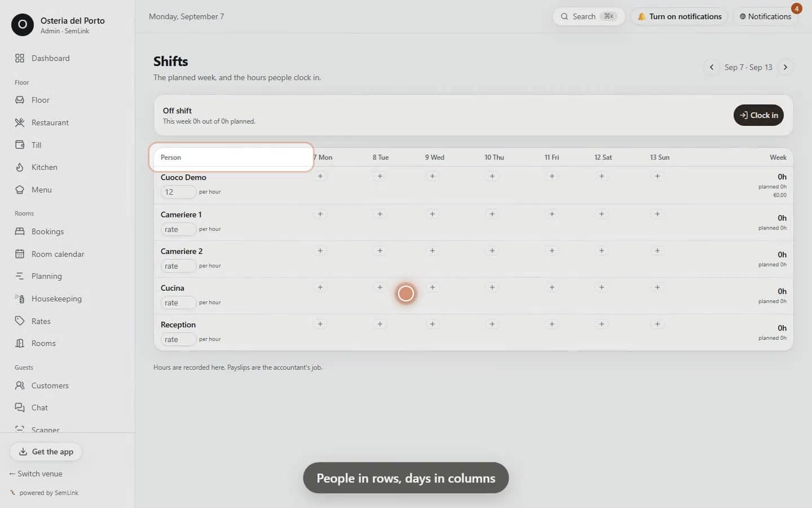Click the Till register icon
Image resolution: width=812 pixels, height=508 pixels.
[x=20, y=145]
